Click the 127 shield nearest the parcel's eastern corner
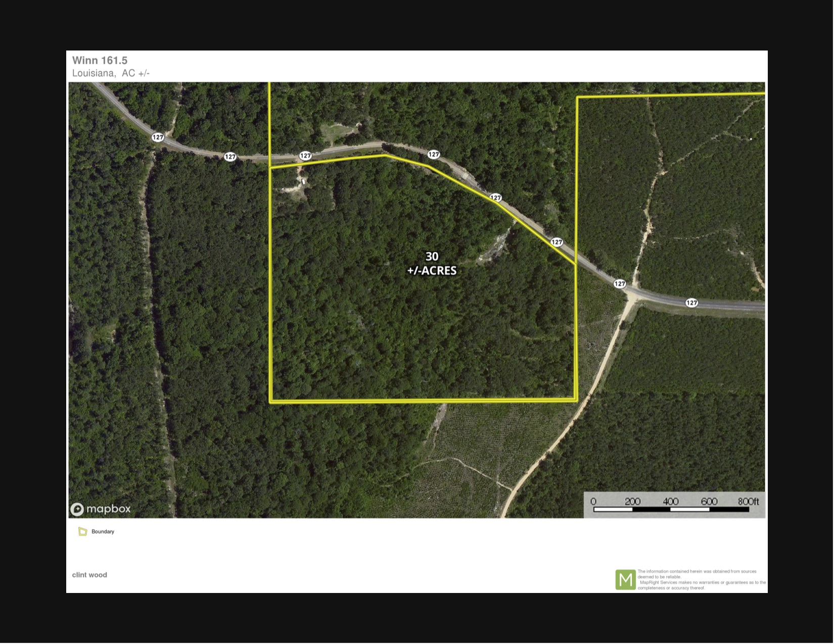Screen dimensions: 834x644 tap(557, 242)
